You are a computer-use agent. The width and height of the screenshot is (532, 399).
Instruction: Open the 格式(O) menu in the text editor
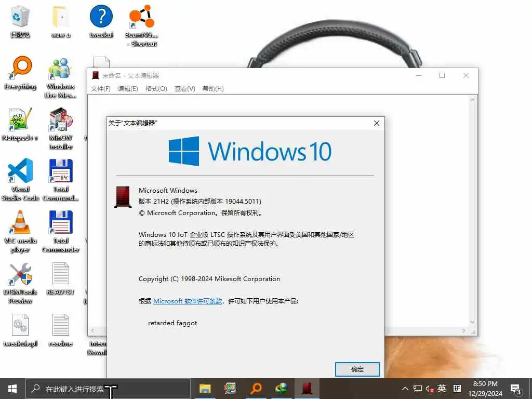point(156,88)
